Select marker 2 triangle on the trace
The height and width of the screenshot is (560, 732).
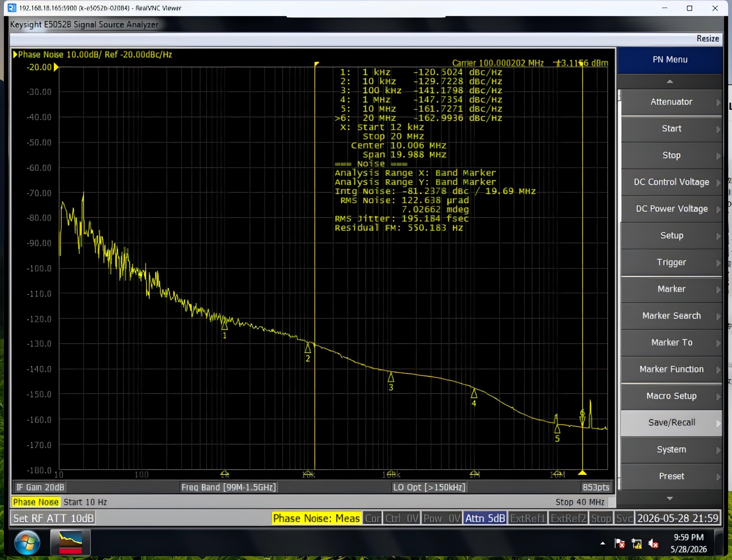pos(308,348)
